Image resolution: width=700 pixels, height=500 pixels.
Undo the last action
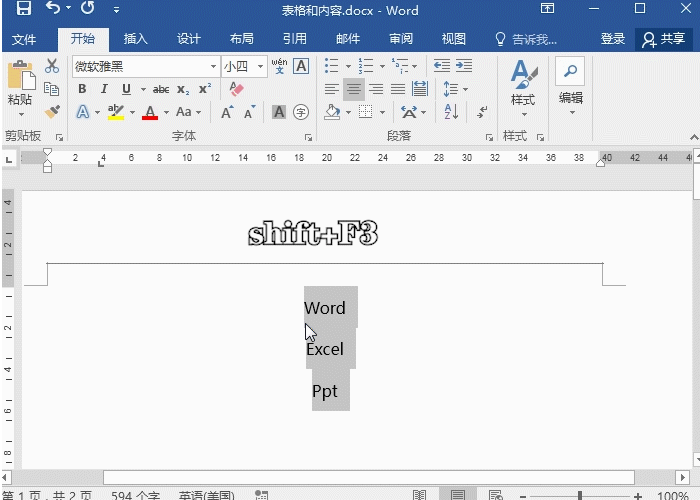point(53,8)
